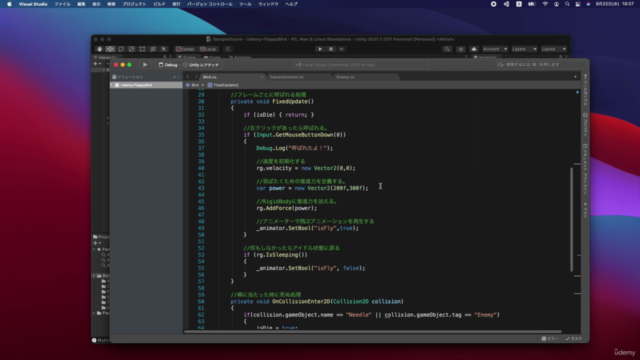The width and height of the screenshot is (640, 360).
Task: Open the ビルド menu
Action: tap(159, 4)
